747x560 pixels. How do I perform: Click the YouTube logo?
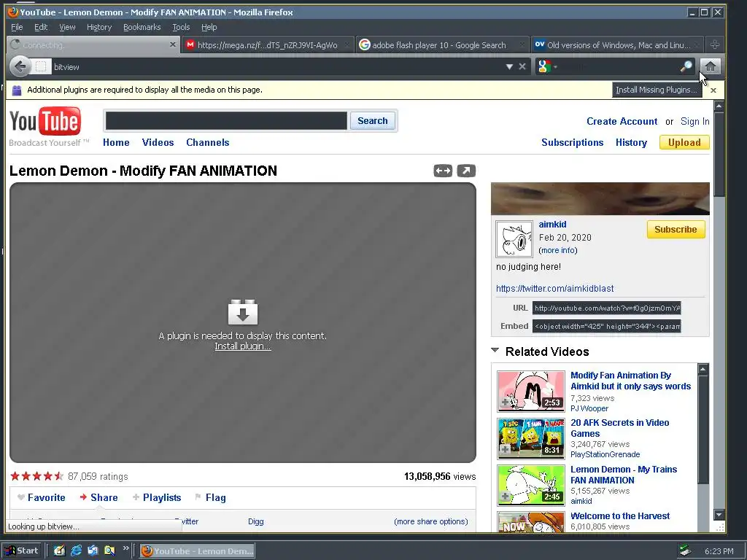(45, 122)
